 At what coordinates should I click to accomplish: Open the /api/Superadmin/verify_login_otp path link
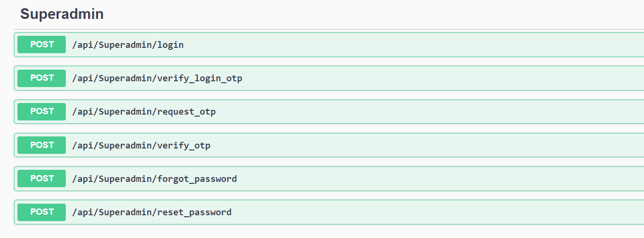(x=157, y=78)
